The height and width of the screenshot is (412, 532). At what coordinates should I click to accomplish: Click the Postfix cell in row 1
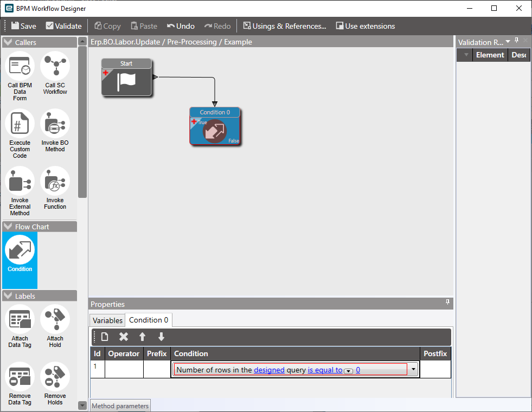tap(435, 369)
